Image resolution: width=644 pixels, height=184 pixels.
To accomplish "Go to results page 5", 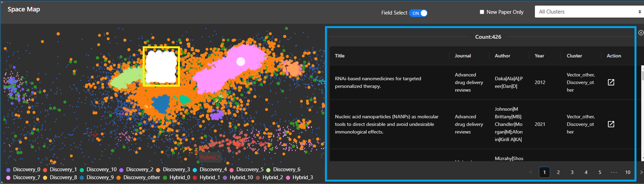I will (600, 172).
